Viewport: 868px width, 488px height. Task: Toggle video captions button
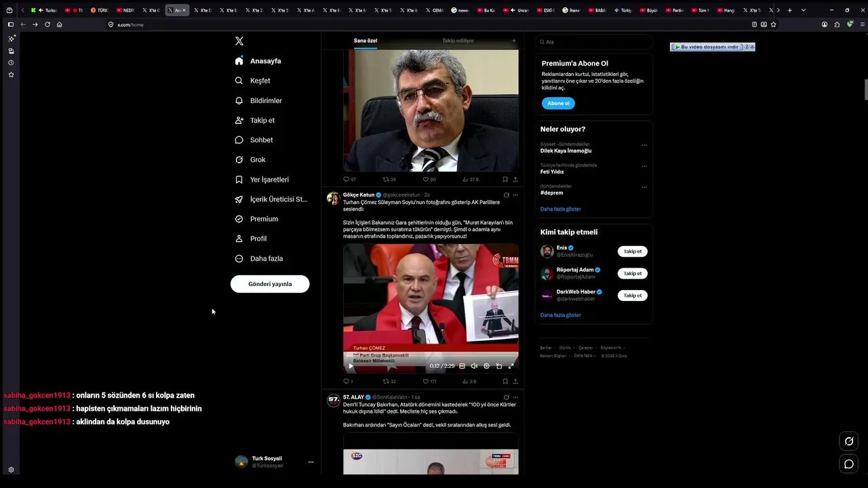pos(462,366)
